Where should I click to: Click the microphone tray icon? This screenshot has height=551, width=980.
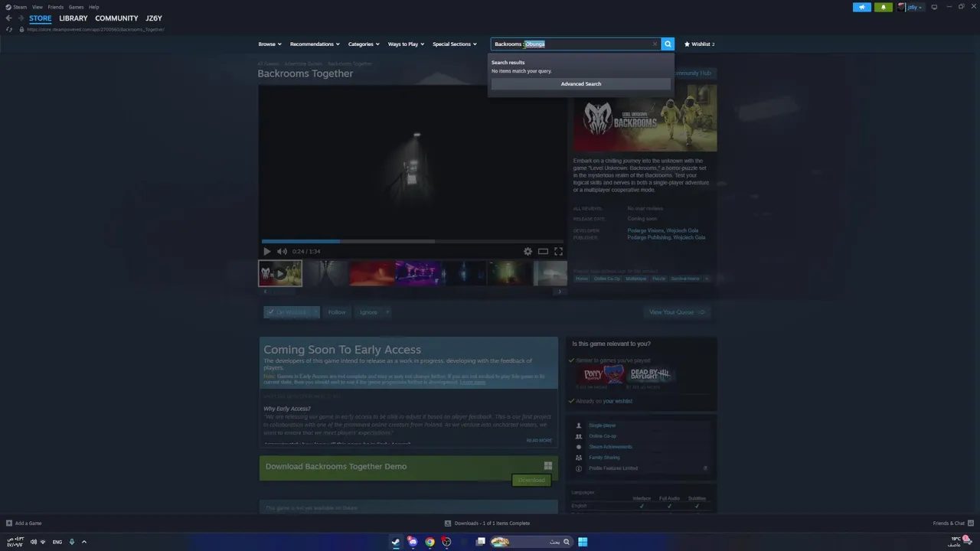point(72,542)
